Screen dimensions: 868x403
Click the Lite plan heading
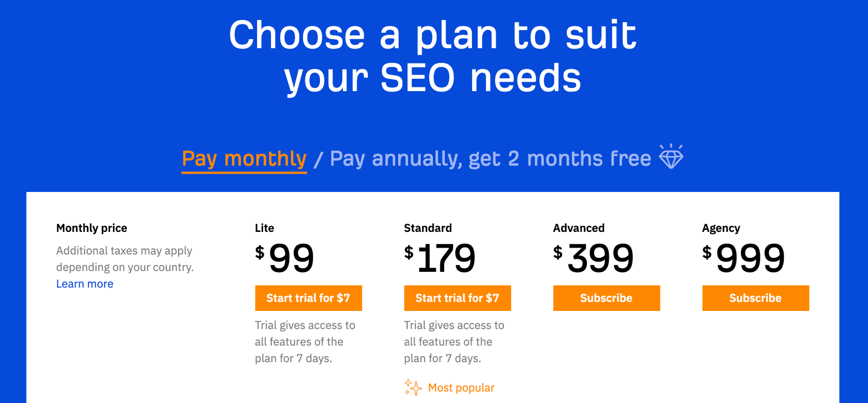[x=264, y=228]
